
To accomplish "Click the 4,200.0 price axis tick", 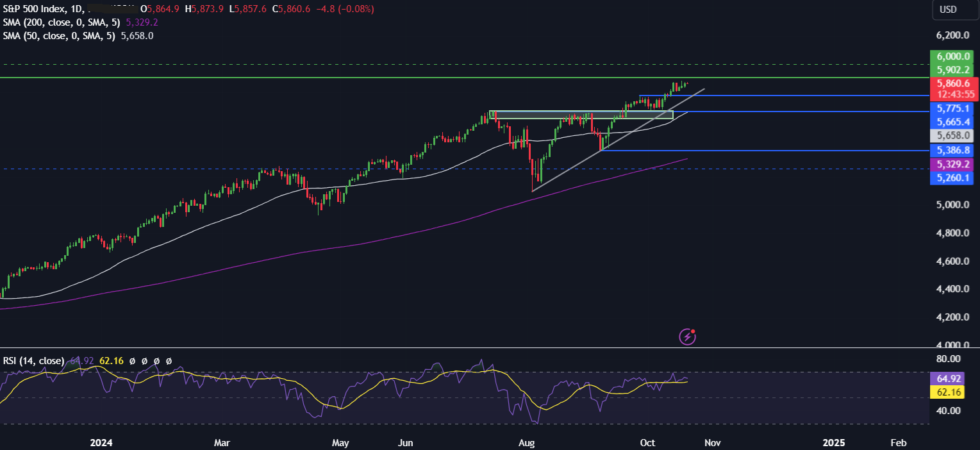I will pyautogui.click(x=952, y=317).
